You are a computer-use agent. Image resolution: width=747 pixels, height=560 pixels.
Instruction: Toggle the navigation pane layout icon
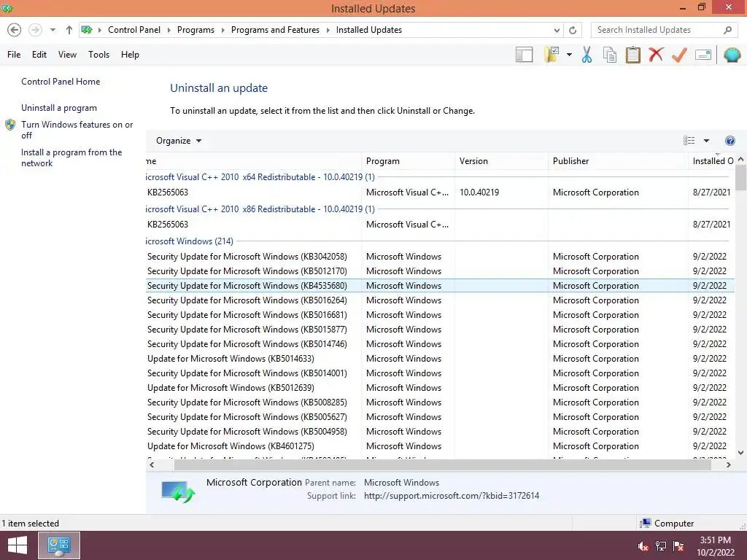(x=524, y=55)
